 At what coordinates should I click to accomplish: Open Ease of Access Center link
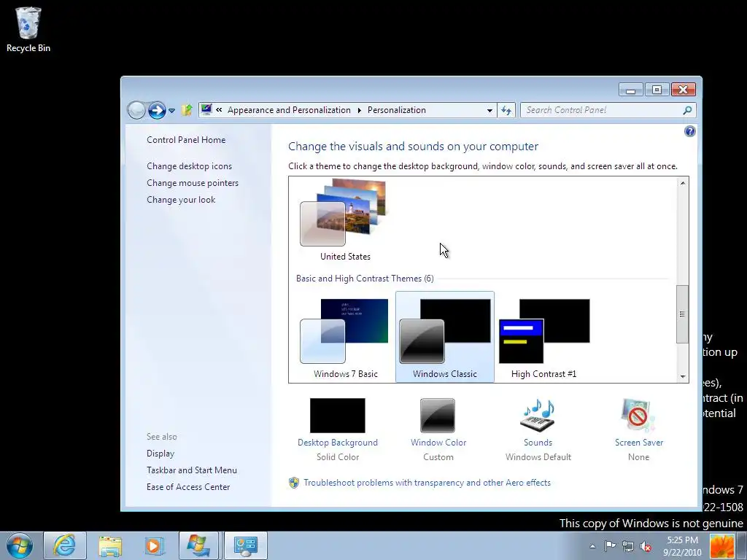(188, 486)
